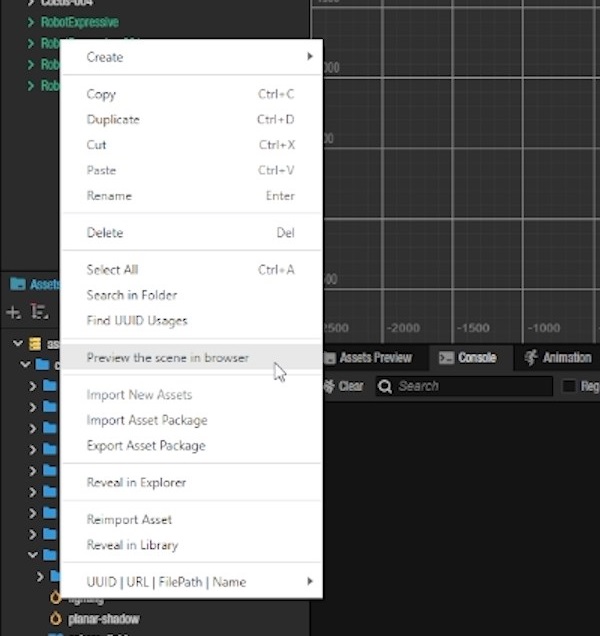Switch to the Console tab
Viewport: 600px width, 636px height.
point(468,358)
